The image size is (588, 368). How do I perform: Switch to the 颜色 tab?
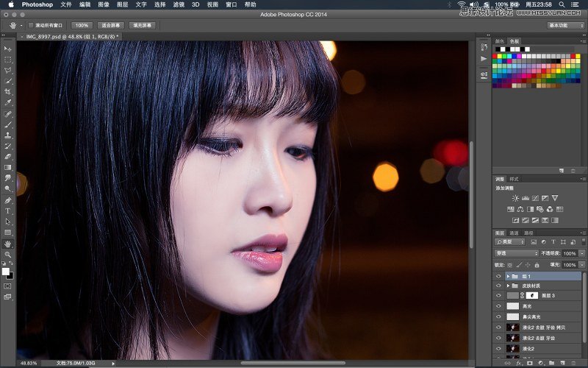click(x=500, y=41)
